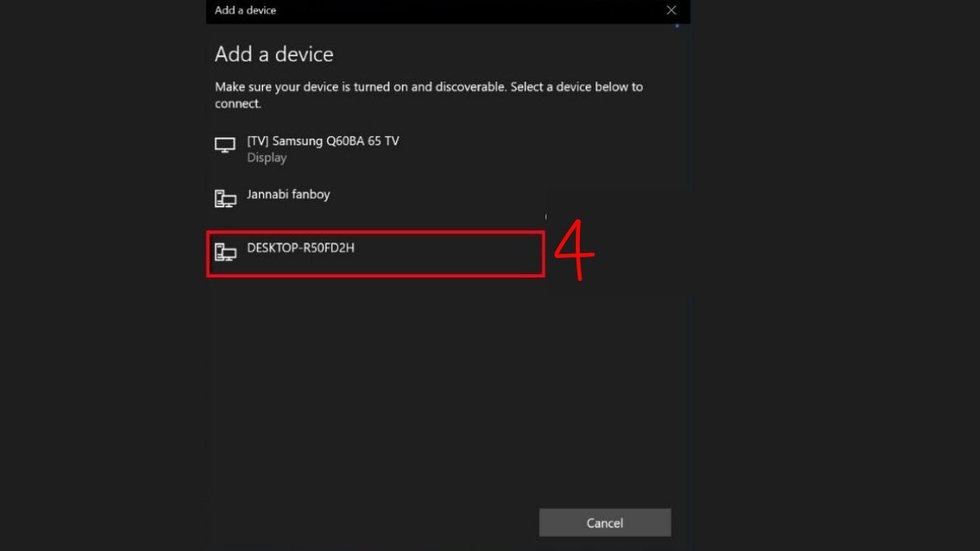Click the dark background right of the dialog
The image size is (980, 551).
point(833,278)
